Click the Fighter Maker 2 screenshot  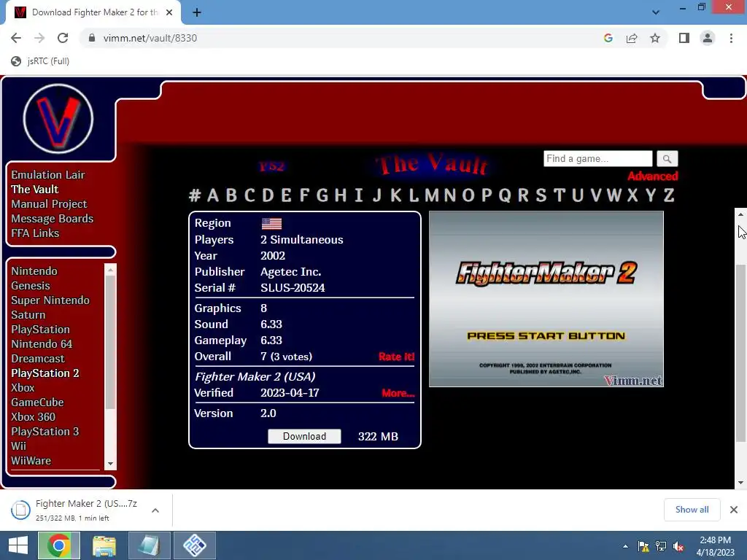(546, 299)
